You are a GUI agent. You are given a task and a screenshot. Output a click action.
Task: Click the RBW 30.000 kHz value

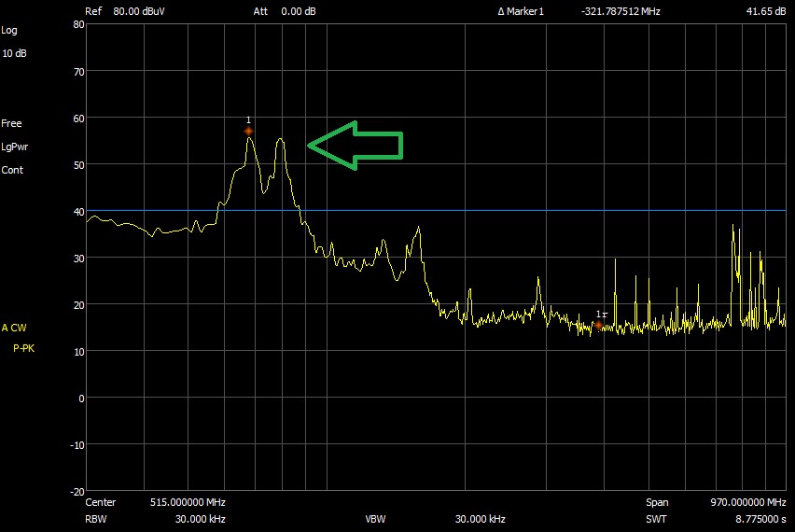pyautogui.click(x=201, y=519)
